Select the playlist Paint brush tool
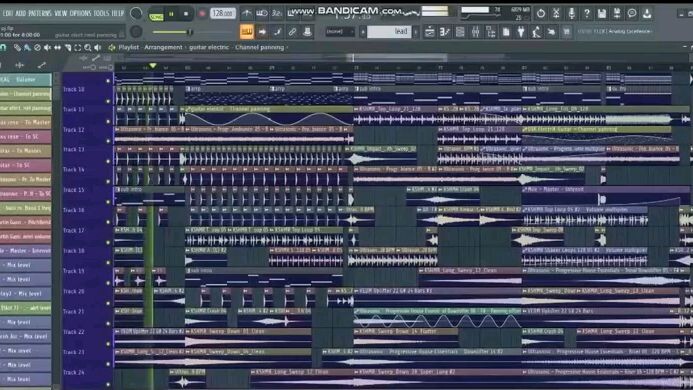This screenshot has width=693, height=390. (x=27, y=47)
